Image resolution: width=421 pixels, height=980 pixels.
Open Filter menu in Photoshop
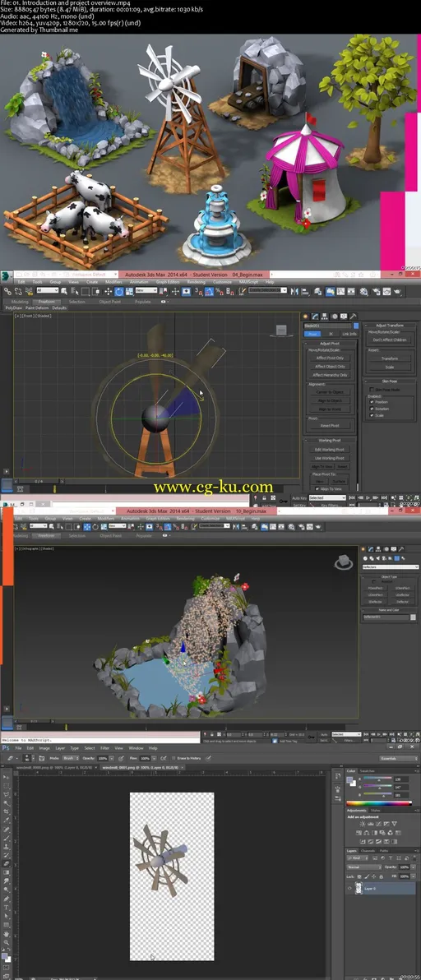point(105,748)
